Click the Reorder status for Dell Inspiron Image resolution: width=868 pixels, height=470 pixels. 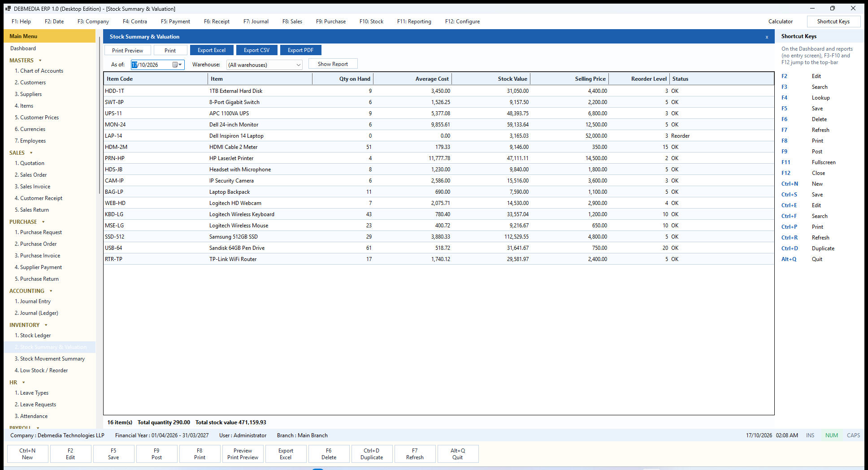coord(680,136)
